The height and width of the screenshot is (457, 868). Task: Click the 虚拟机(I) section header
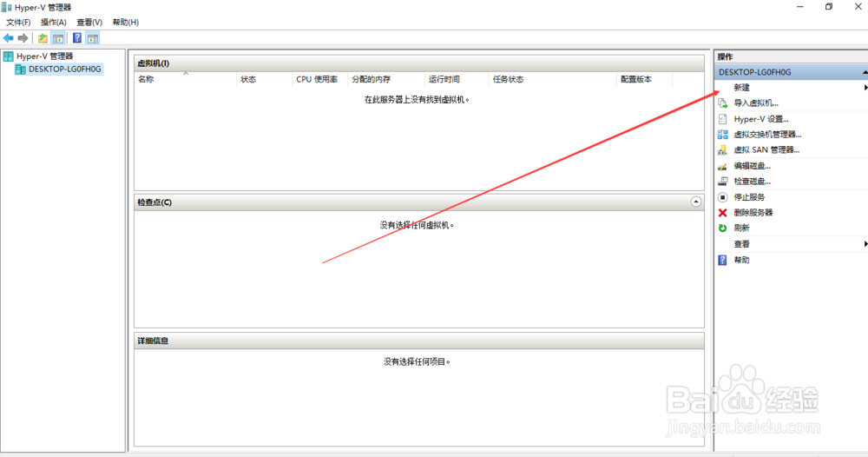tap(419, 63)
